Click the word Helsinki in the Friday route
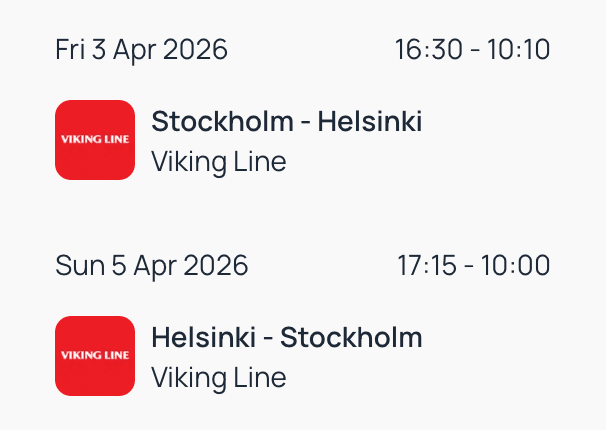606x430 pixels. click(x=370, y=122)
